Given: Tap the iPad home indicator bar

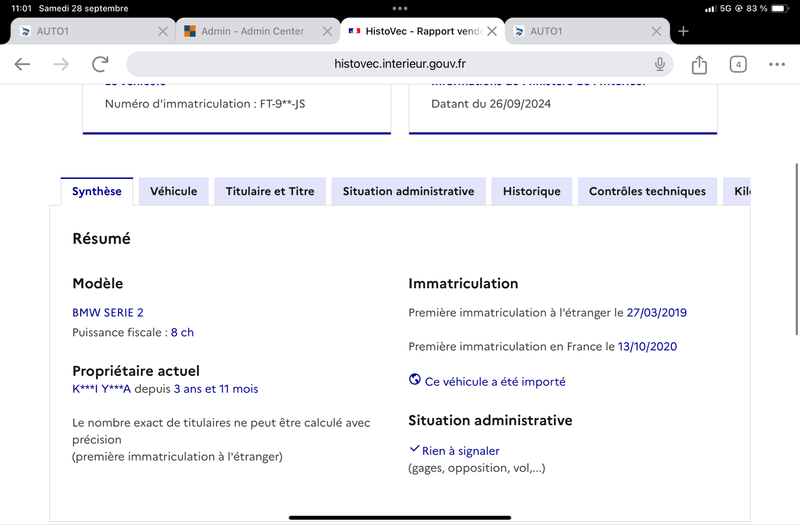Looking at the screenshot, I should click(x=400, y=518).
